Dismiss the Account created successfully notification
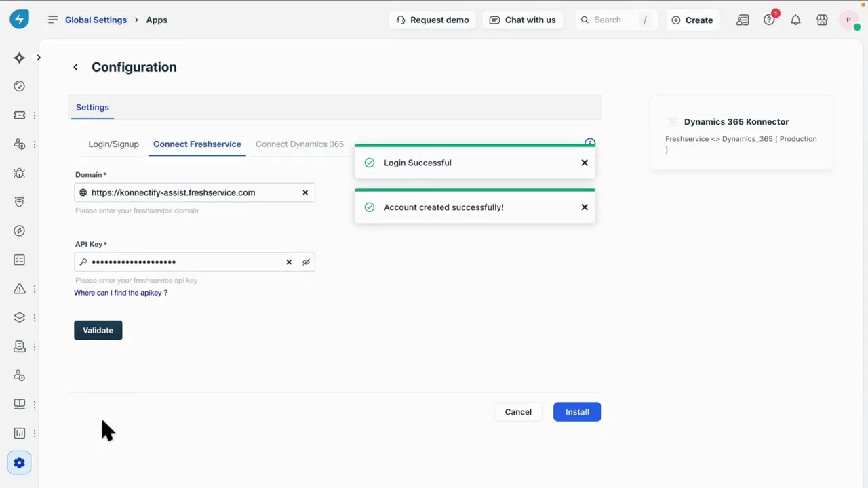This screenshot has height=488, width=868. pos(585,207)
